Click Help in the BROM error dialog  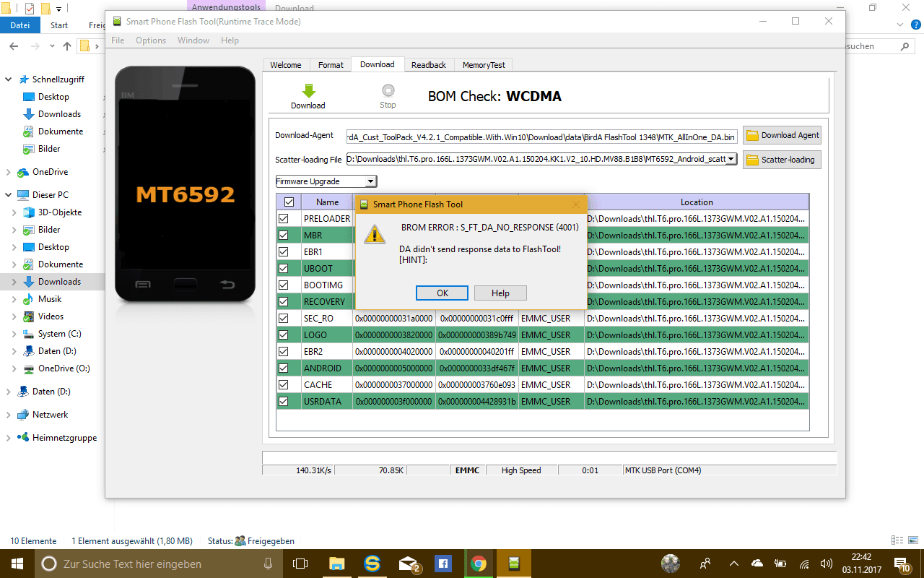point(500,293)
